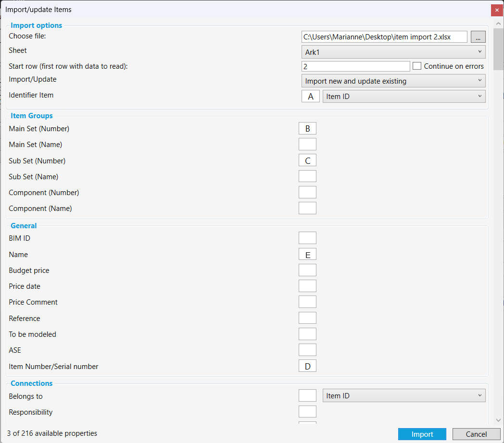The image size is (504, 443).
Task: Click the Budget price column box
Action: [307, 271]
